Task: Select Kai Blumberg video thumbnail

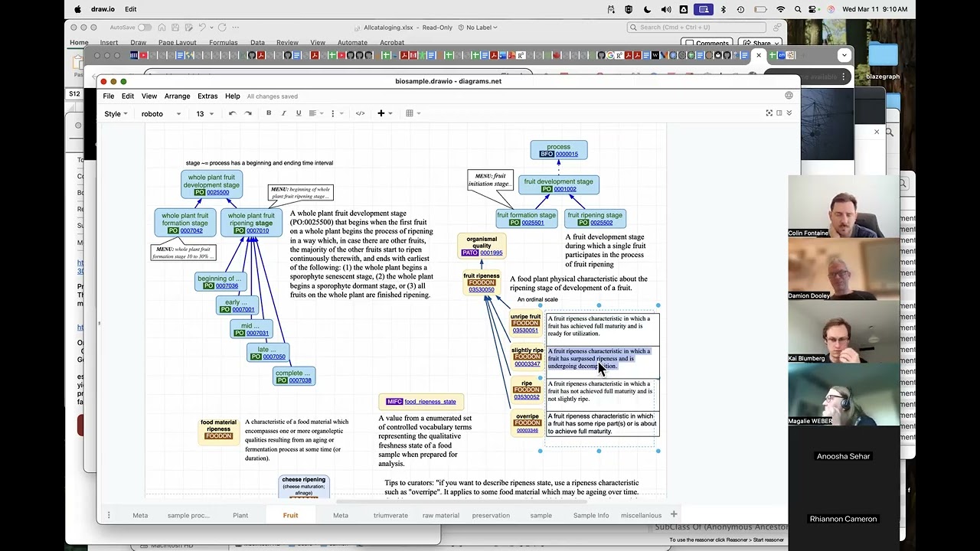Action: pyautogui.click(x=844, y=332)
